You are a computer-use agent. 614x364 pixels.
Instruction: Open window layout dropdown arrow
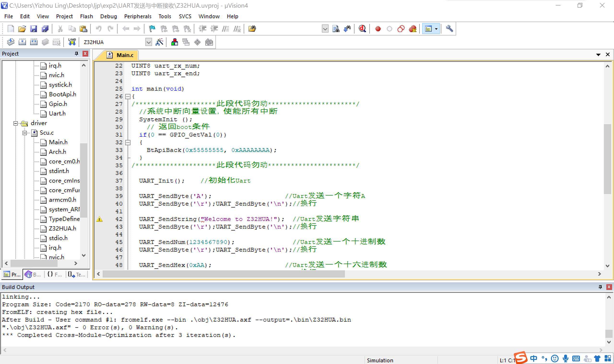(x=436, y=29)
